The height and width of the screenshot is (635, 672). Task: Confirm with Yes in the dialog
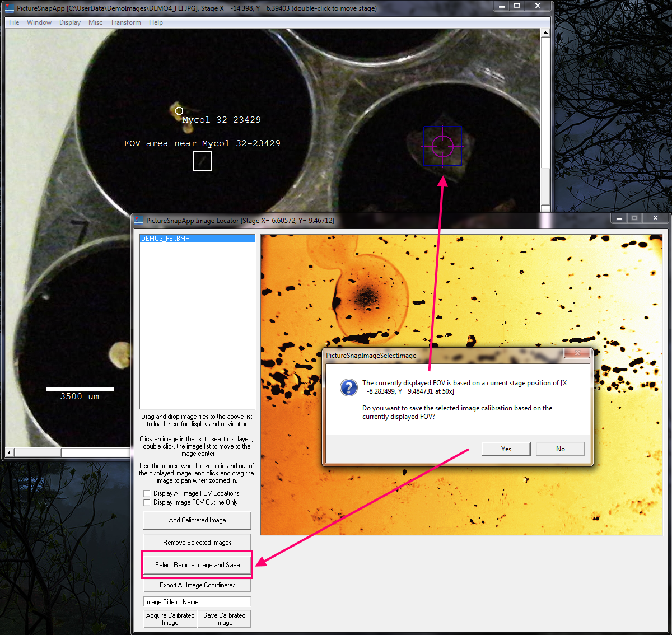506,449
